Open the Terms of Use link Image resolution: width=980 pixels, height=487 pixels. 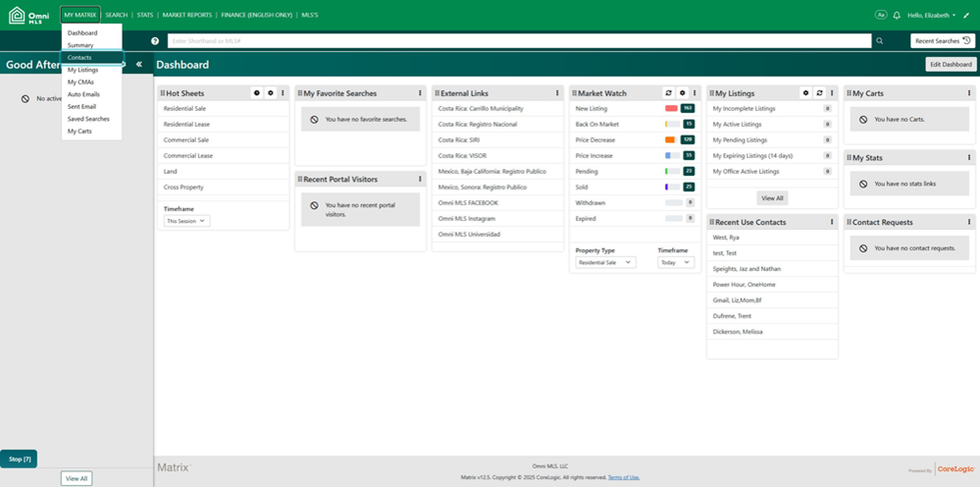(x=623, y=477)
